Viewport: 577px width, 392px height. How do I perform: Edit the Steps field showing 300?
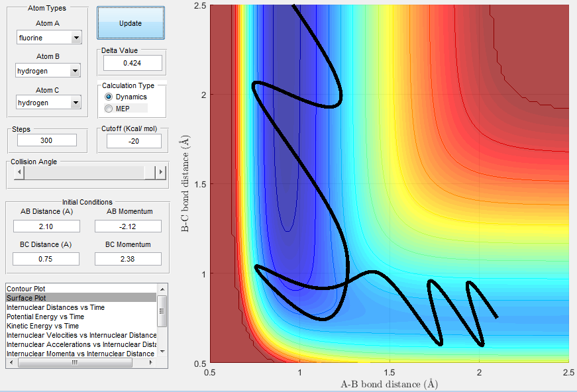click(47, 140)
